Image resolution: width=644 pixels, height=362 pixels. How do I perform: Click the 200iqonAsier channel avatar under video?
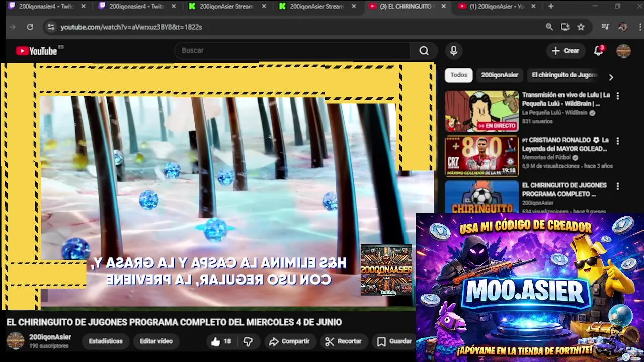click(x=15, y=341)
